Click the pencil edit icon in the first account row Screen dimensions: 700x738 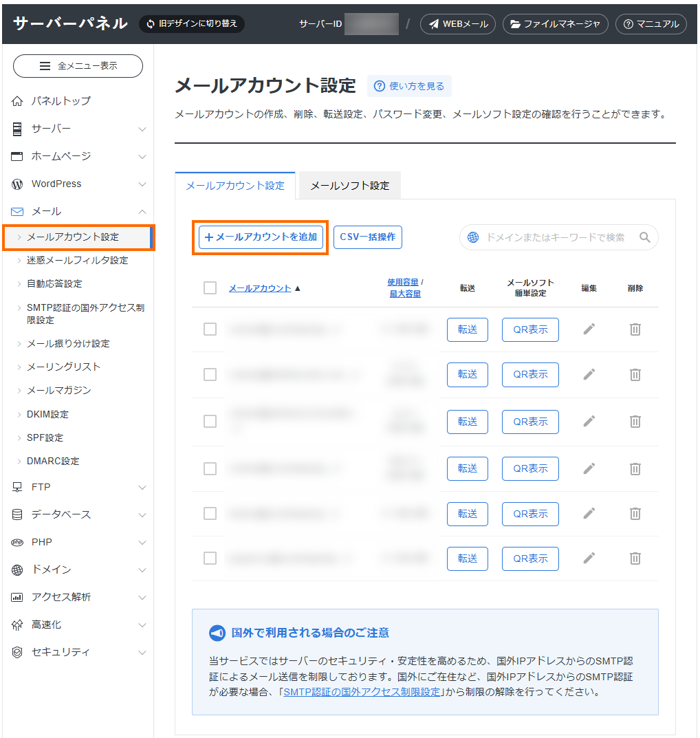pos(589,329)
